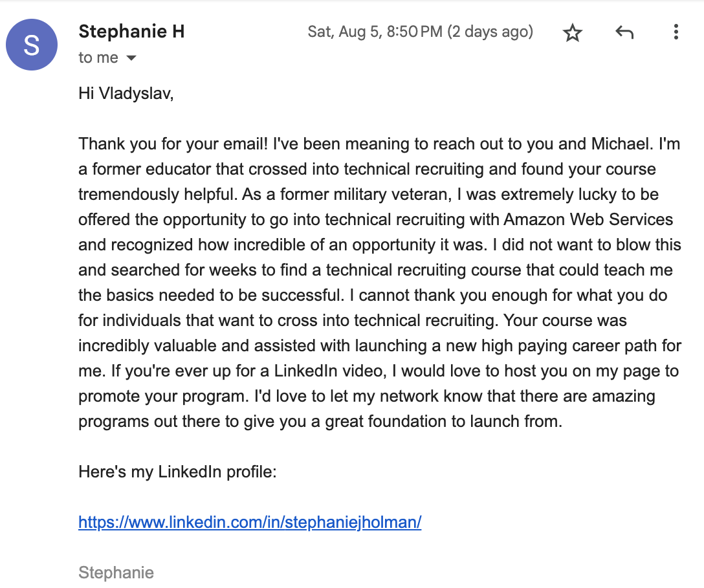Click sender name Stephanie H
This screenshot has width=704, height=588.
point(131,32)
